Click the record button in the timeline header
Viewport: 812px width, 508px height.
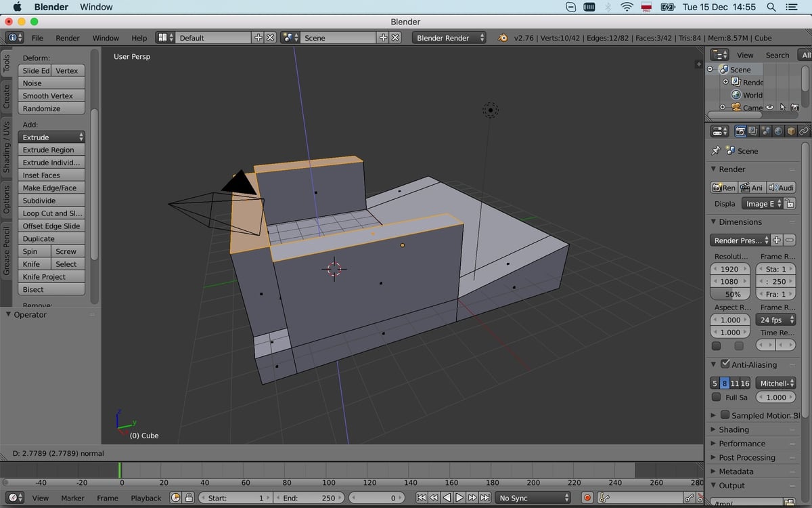click(x=587, y=498)
